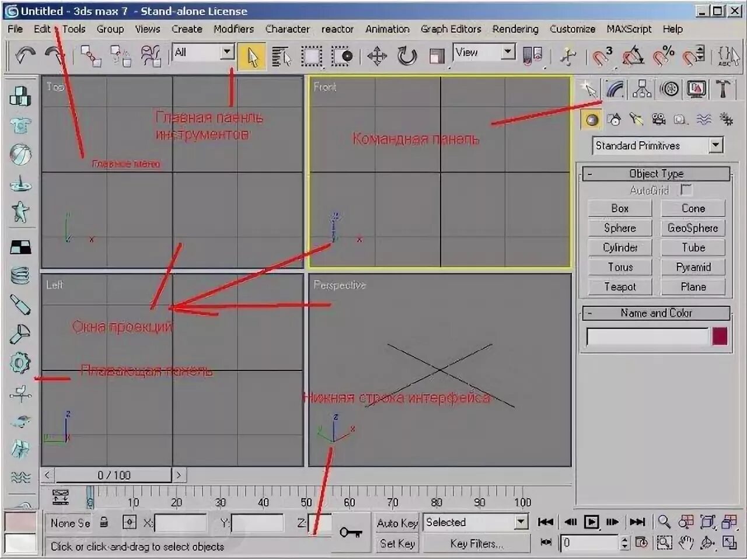
Task: Open the MAXScript menu
Action: tap(629, 29)
